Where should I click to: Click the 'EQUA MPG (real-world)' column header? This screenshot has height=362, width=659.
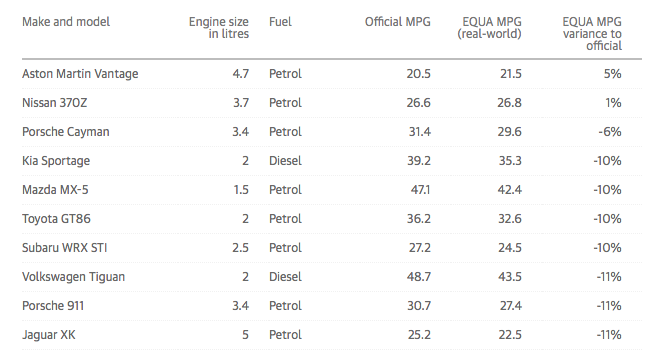point(490,28)
